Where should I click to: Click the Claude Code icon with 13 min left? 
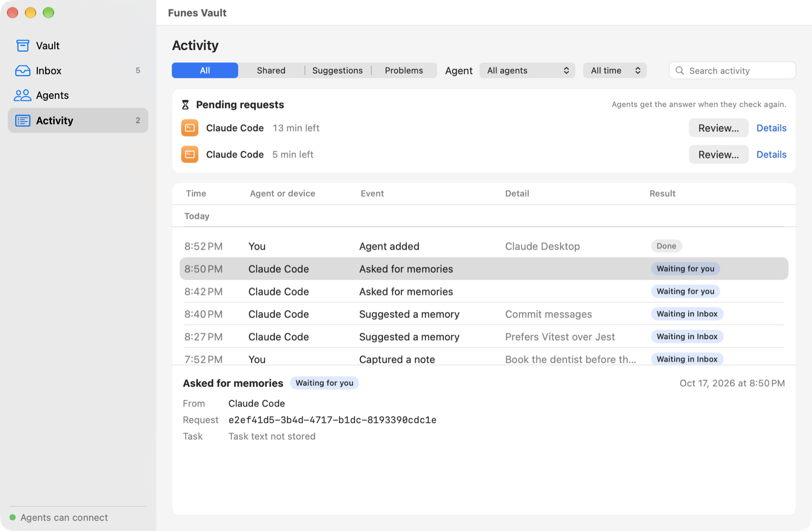pos(190,128)
